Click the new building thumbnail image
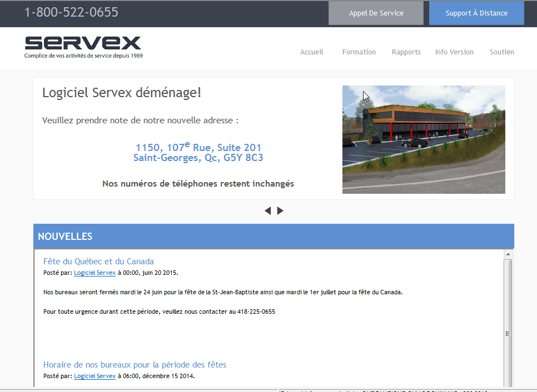The width and height of the screenshot is (537, 392). point(424,139)
